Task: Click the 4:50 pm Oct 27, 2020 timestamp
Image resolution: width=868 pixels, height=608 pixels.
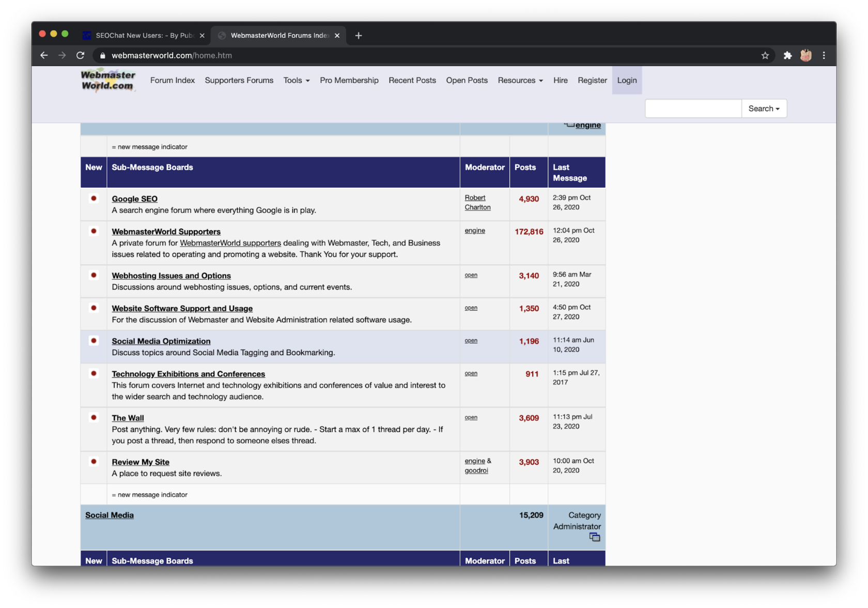Action: pyautogui.click(x=572, y=312)
